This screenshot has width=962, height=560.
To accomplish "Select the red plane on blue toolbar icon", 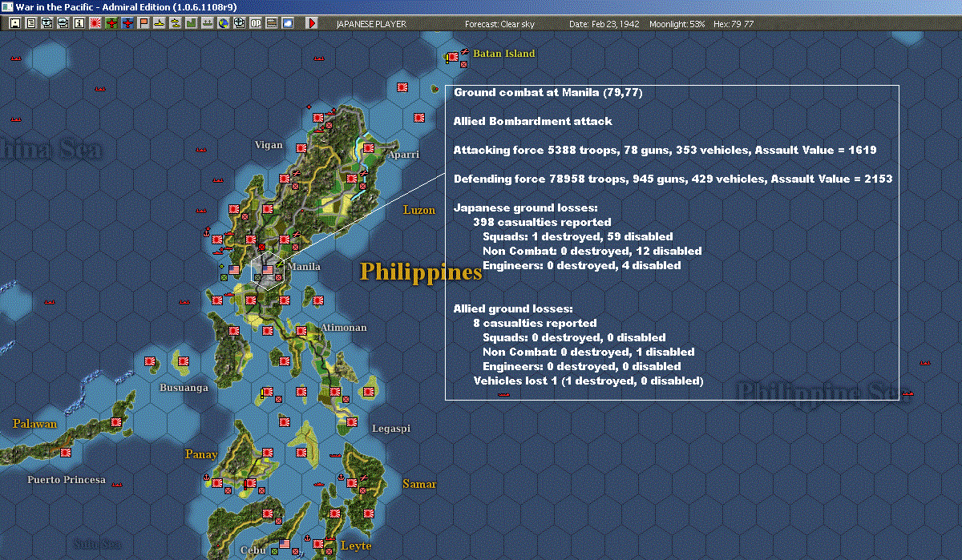I will 127,23.
